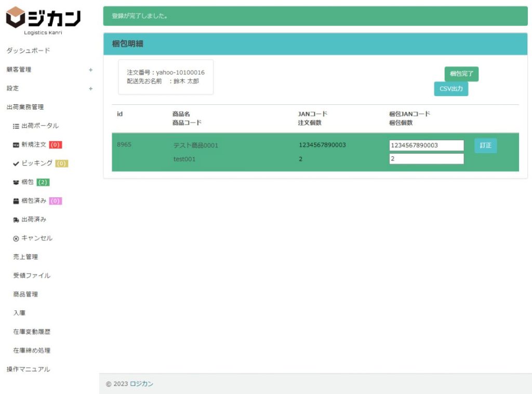Focus the 梱包個数 quantity field
This screenshot has height=394, width=532.
[426, 159]
